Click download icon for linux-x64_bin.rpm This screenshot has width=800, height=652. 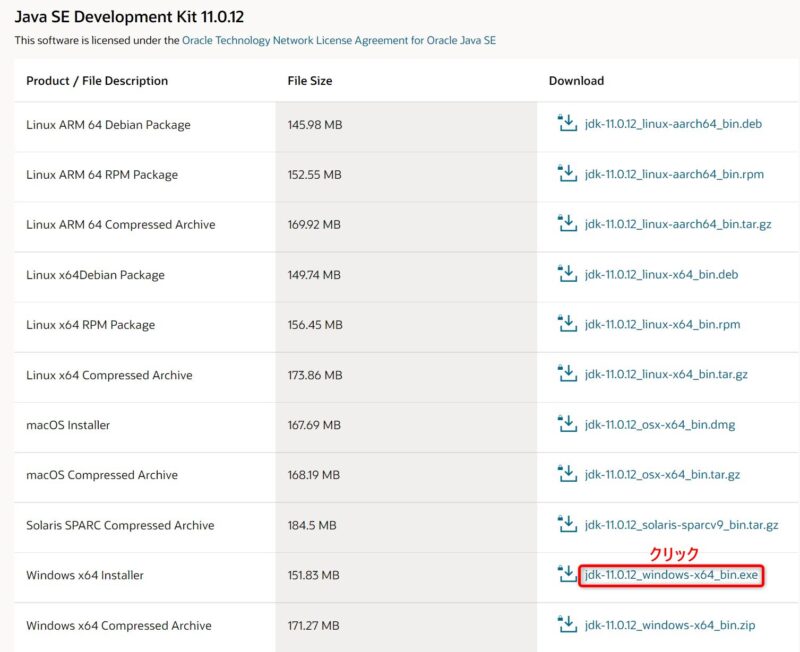coord(567,323)
